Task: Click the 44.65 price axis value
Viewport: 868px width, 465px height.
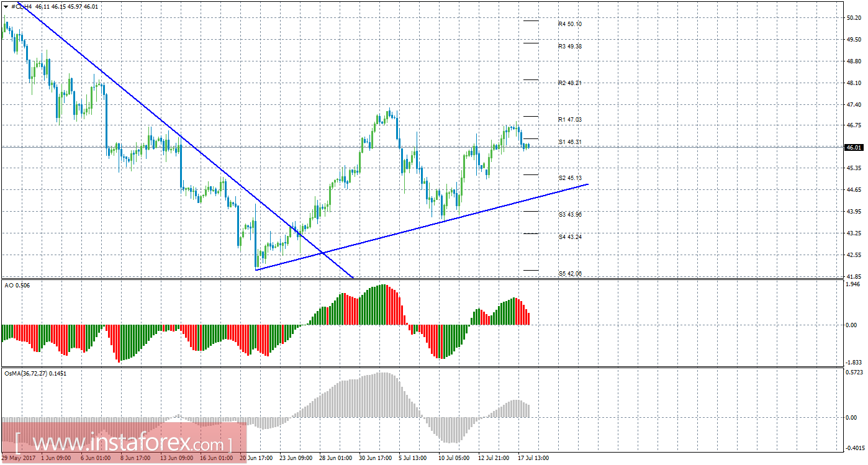Action: tap(853, 190)
